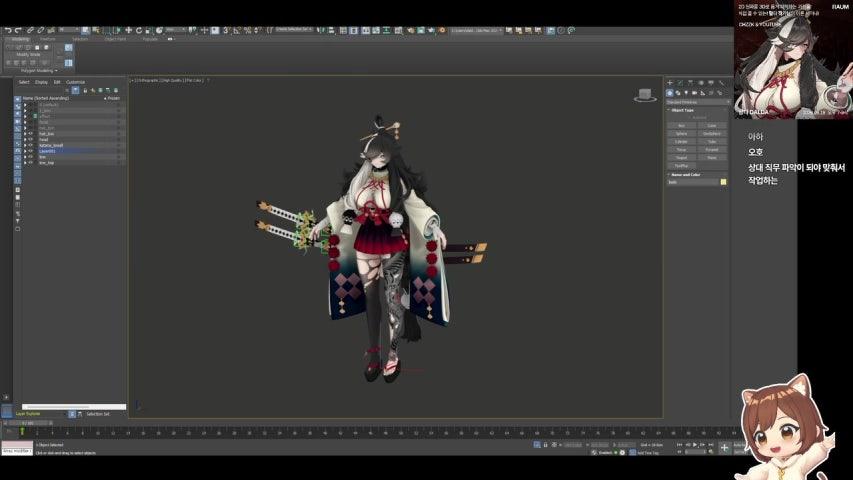Open the Create tab in command panel

tap(670, 83)
